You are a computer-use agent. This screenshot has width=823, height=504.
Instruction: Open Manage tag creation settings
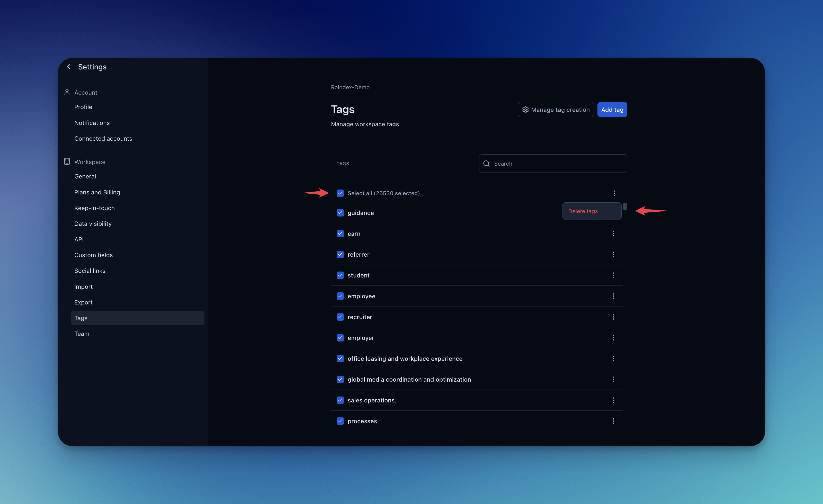pos(556,110)
